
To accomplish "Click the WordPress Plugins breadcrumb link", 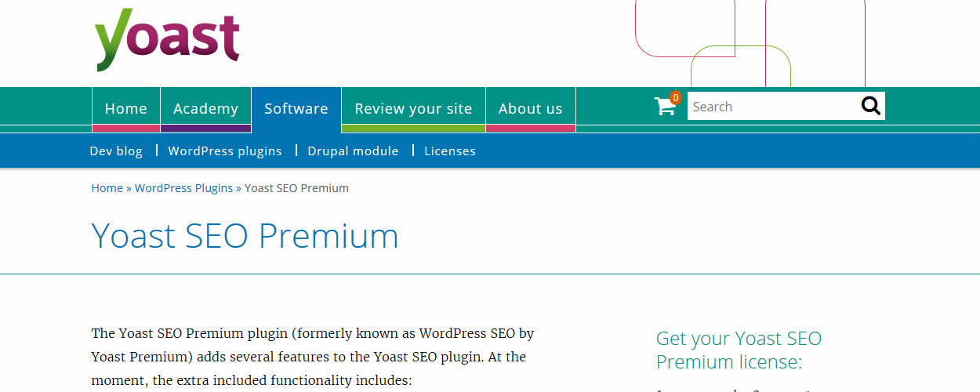I will click(x=183, y=188).
